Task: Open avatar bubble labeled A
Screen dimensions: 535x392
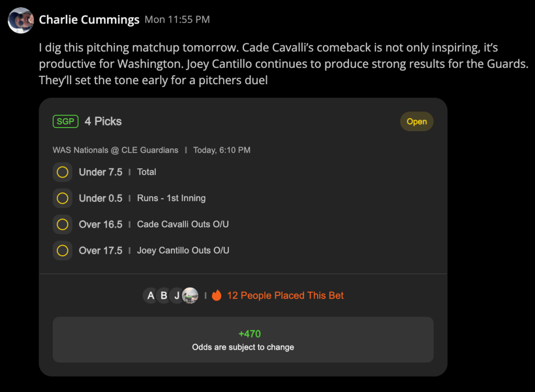Action: (x=150, y=295)
